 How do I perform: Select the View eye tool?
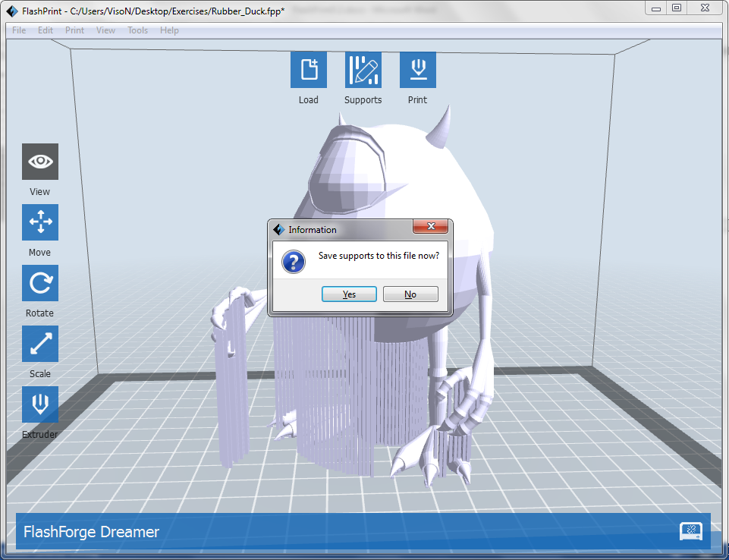click(x=40, y=162)
